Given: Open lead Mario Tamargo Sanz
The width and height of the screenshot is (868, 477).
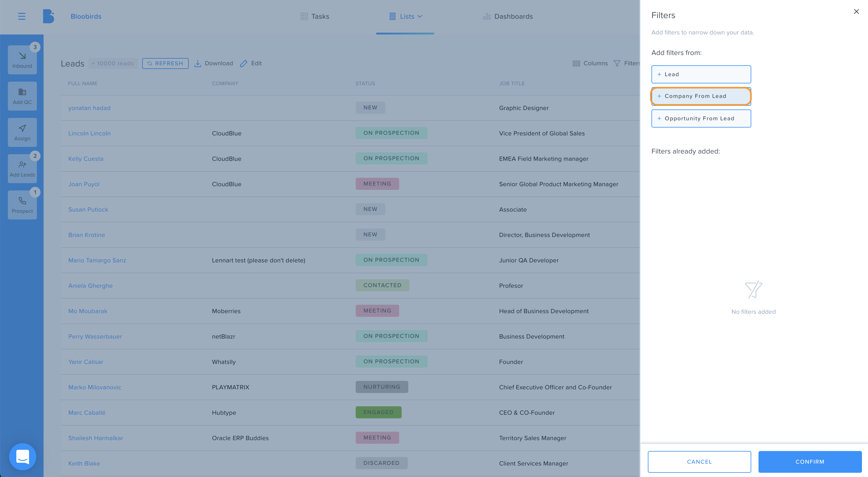Looking at the screenshot, I should (x=97, y=260).
